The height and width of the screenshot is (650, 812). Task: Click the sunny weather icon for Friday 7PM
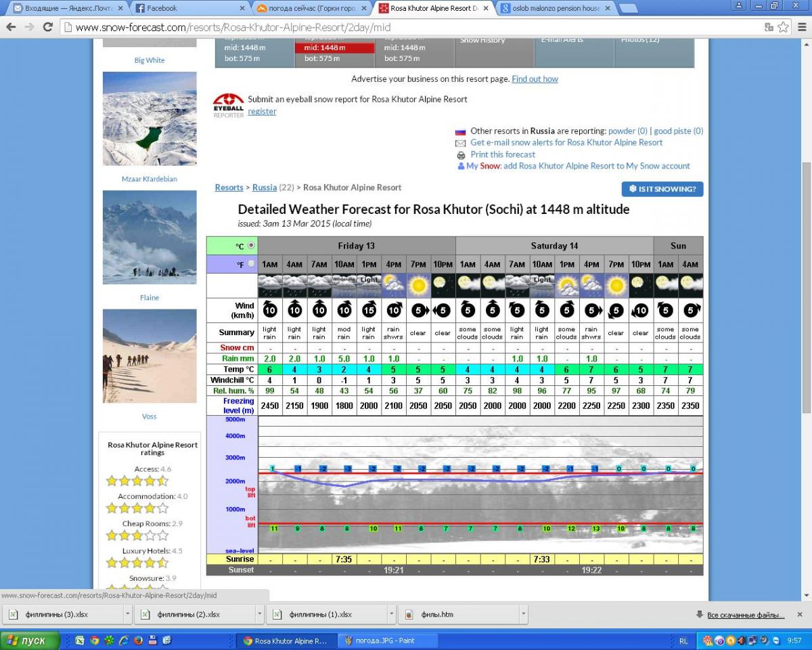coord(418,286)
